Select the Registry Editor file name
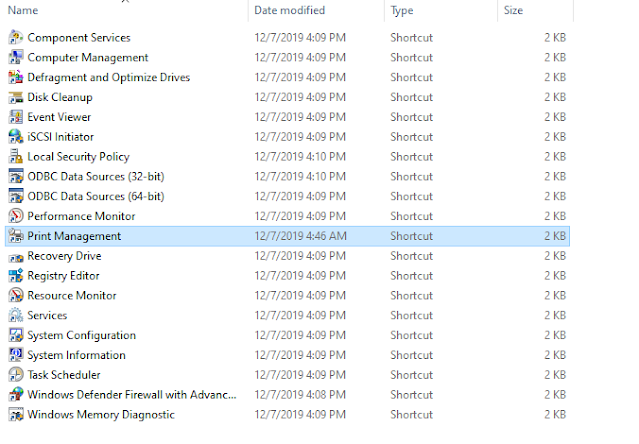The width and height of the screenshot is (639, 444). coord(63,276)
